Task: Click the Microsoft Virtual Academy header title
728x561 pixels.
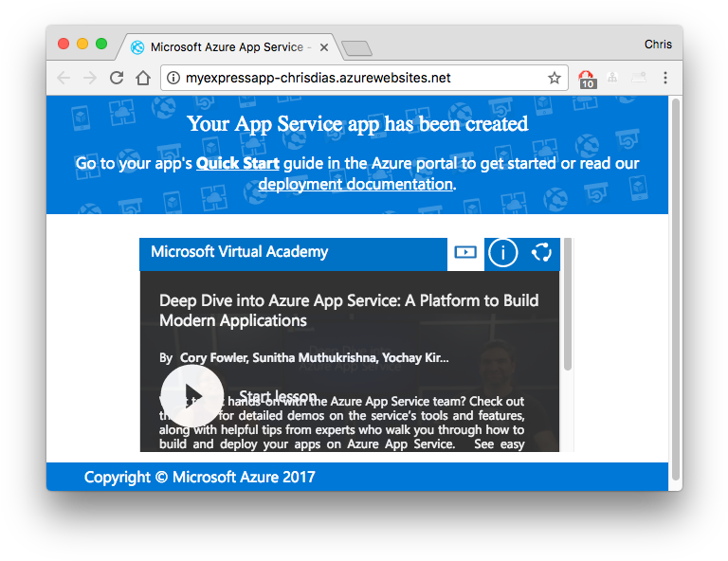Action: point(240,251)
